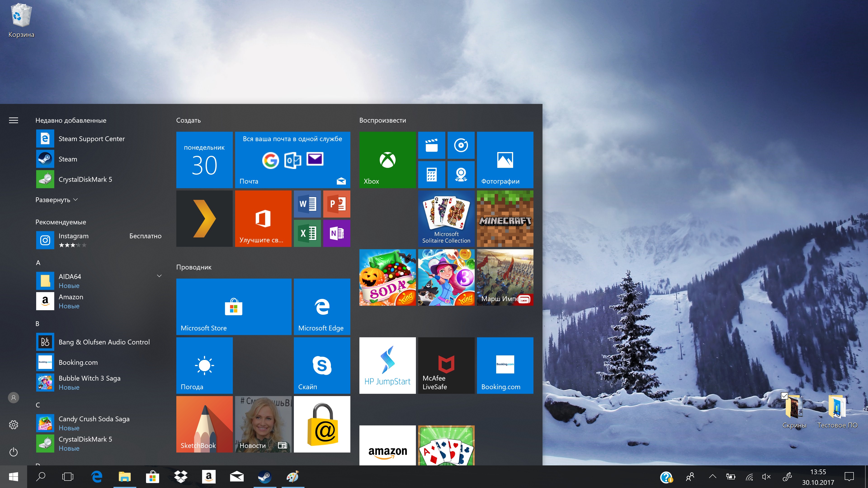Open the Camera webcam tile
This screenshot has width=868, height=488.
(x=461, y=174)
